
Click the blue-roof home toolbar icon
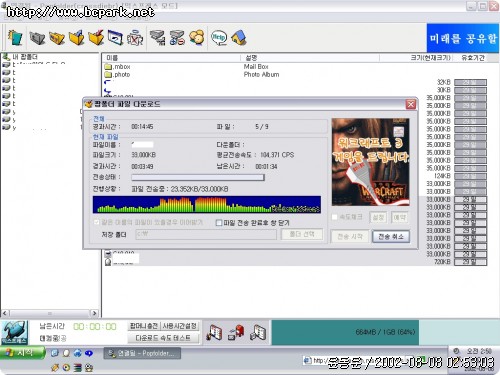[x=239, y=38]
